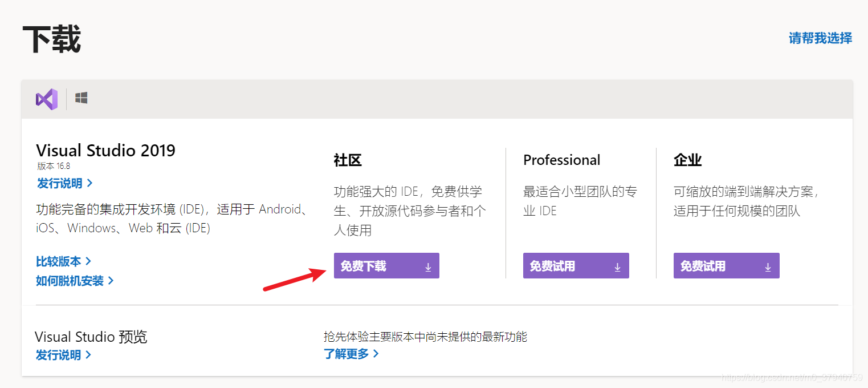
Task: Click the Visual Studio 预览 heading
Action: [x=91, y=337]
